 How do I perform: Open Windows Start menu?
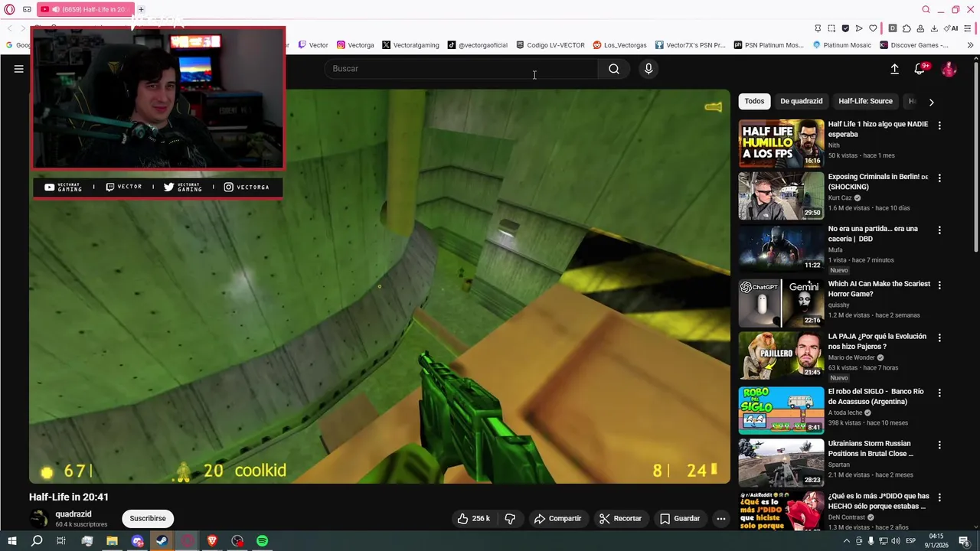[x=11, y=541]
